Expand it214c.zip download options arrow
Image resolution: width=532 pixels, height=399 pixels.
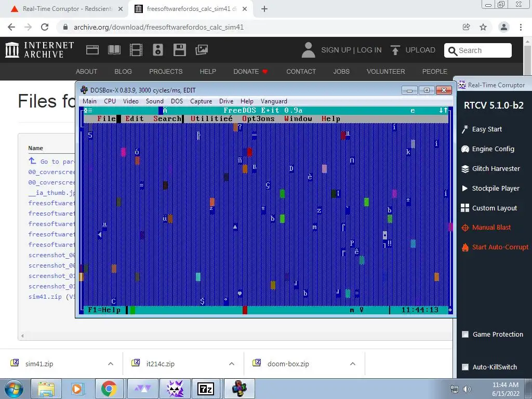(232, 364)
